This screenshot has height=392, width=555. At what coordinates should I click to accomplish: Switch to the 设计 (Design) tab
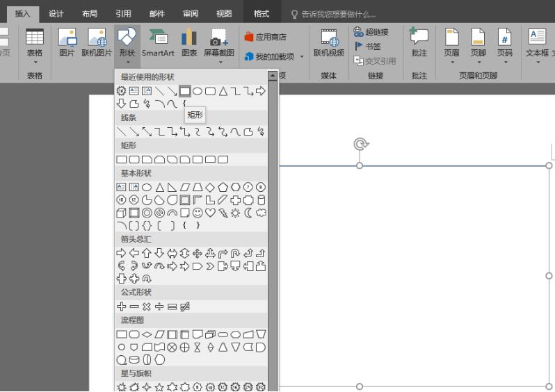point(56,13)
